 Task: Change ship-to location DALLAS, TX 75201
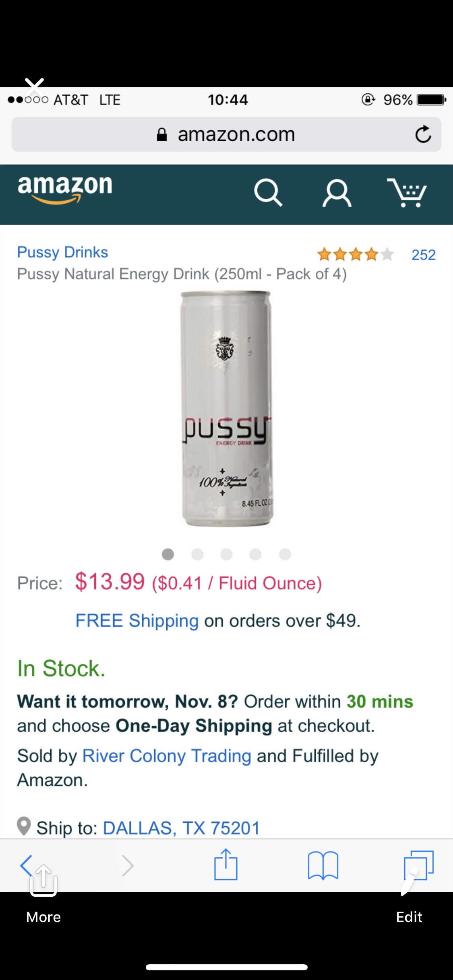(181, 828)
